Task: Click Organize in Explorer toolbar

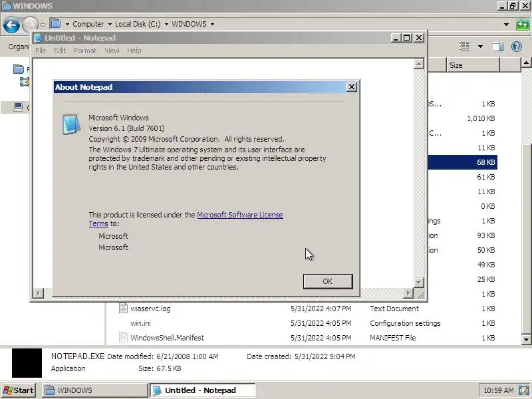Action: [19, 47]
